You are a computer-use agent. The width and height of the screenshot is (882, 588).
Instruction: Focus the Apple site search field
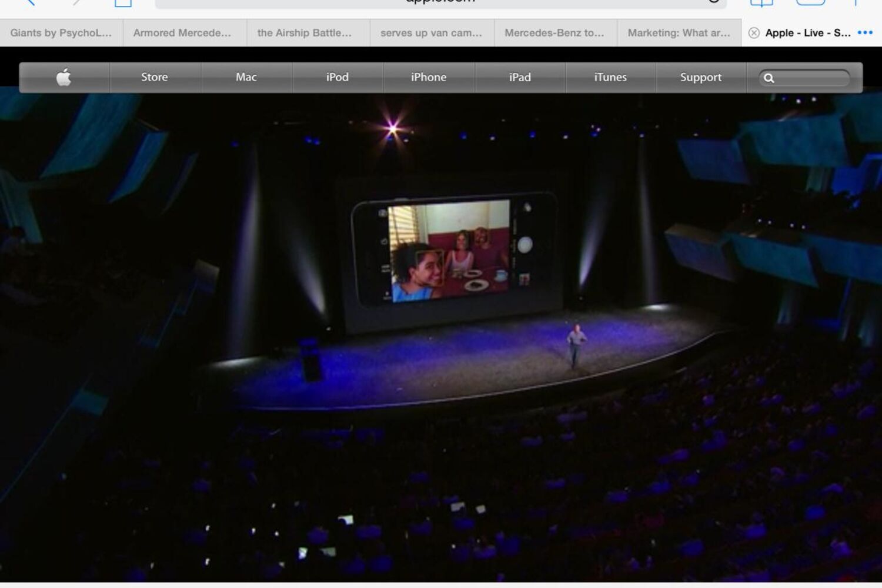tap(804, 78)
